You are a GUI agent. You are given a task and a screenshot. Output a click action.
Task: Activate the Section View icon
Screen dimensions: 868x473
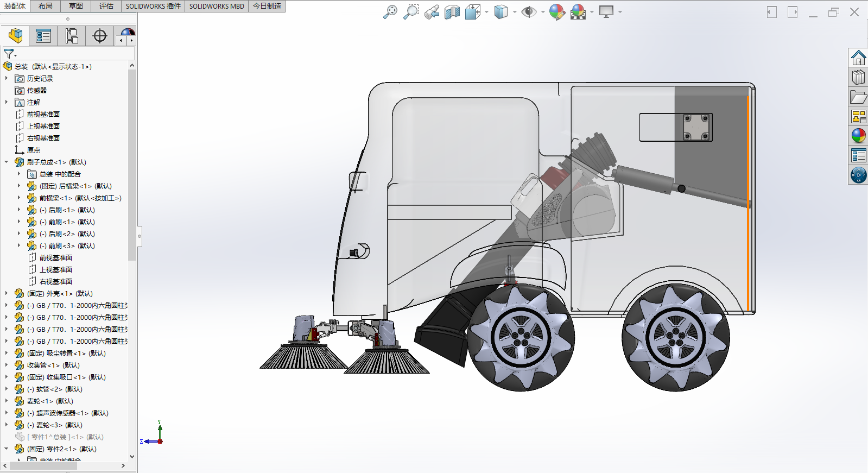point(452,12)
